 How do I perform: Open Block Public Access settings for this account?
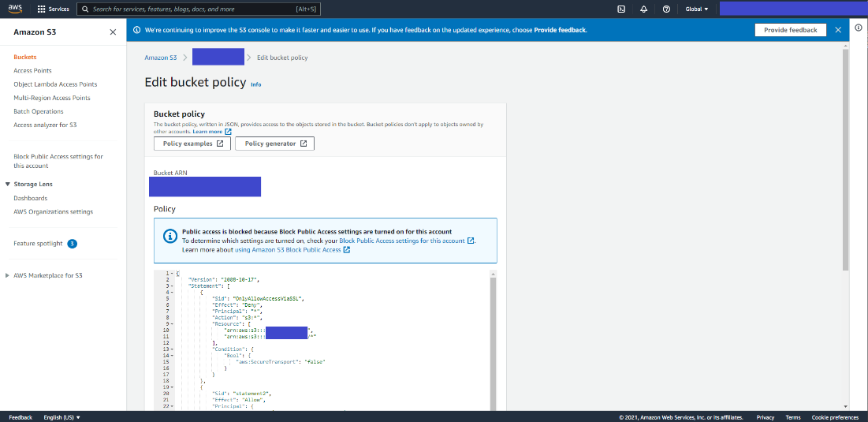tap(58, 161)
